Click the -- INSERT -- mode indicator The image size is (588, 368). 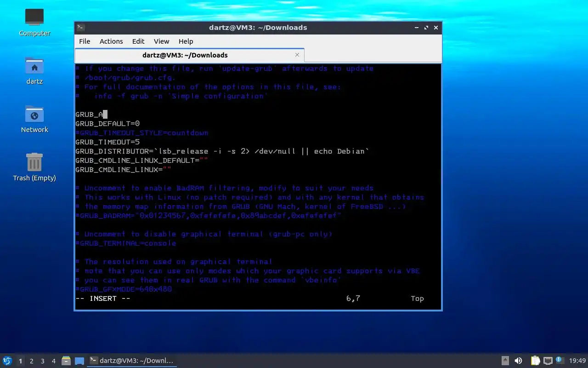pyautogui.click(x=103, y=299)
